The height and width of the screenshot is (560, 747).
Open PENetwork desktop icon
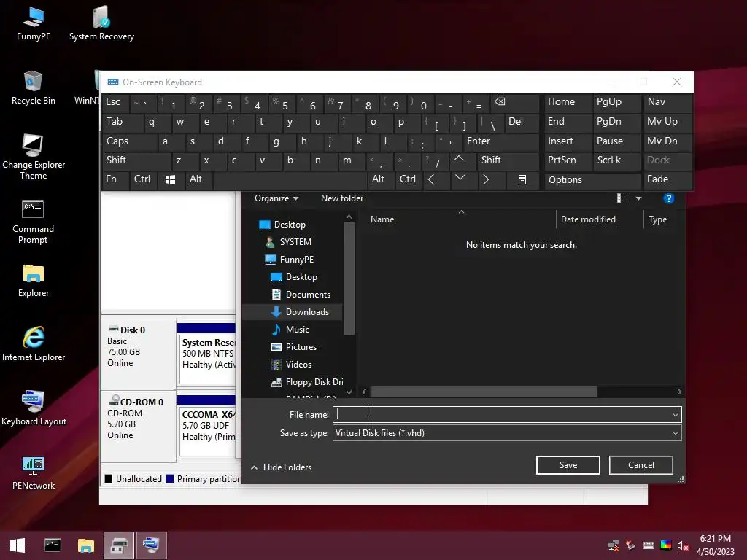[x=34, y=472]
